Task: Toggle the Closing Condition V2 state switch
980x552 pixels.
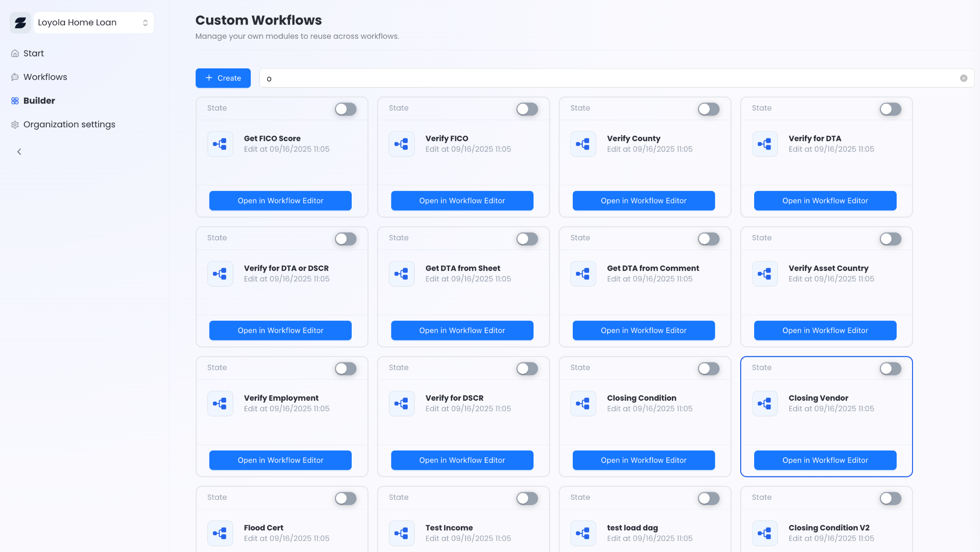Action: click(x=890, y=498)
